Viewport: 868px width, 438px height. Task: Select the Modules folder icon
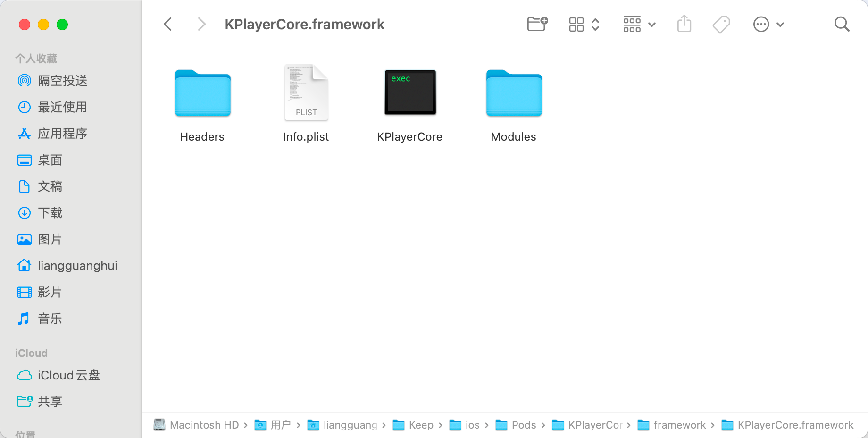click(x=514, y=93)
